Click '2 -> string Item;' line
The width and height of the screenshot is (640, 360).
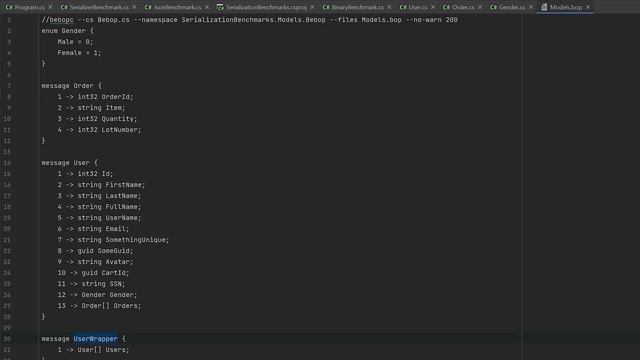pos(91,108)
